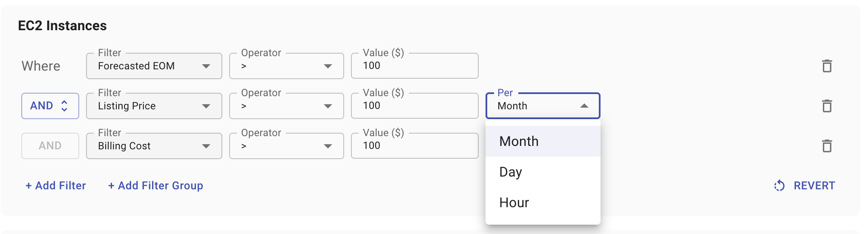Choose Hour in the Per list
The width and height of the screenshot is (868, 234).
(x=514, y=203)
